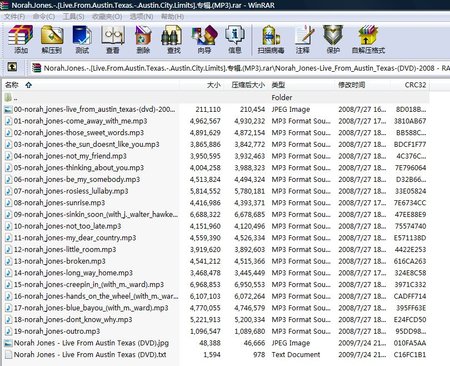The image size is (450, 366).
Task: Click the 'Text Document' type cell
Action: pyautogui.click(x=296, y=355)
